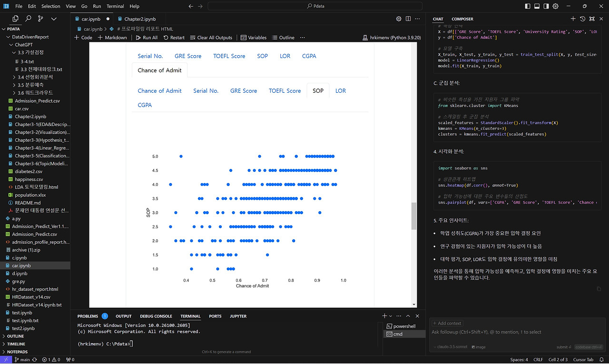This screenshot has height=364, width=609.
Task: Expand the OUTLINE section
Action: click(x=15, y=336)
